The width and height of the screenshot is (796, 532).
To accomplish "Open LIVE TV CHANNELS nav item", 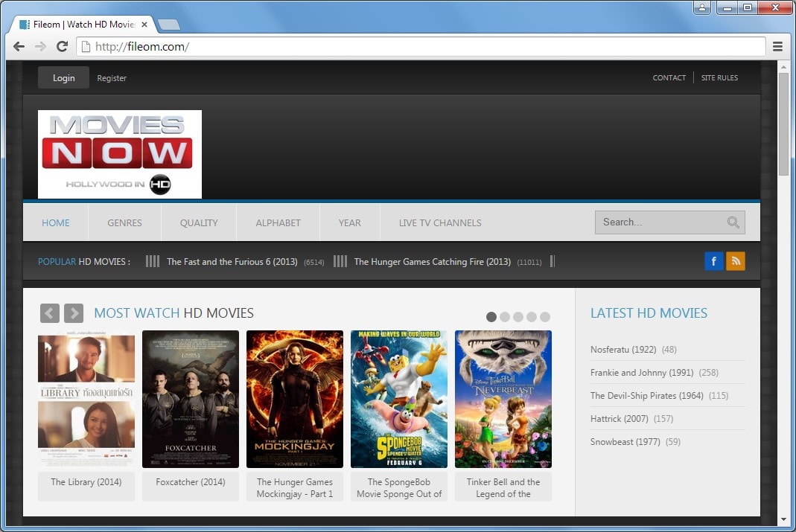I will pyautogui.click(x=440, y=222).
